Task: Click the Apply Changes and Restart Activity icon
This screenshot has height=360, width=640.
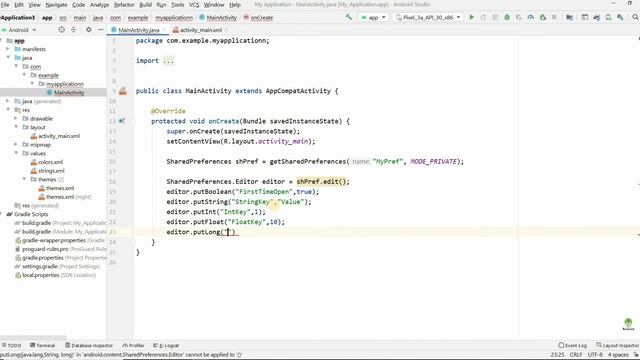Action: 483,17
